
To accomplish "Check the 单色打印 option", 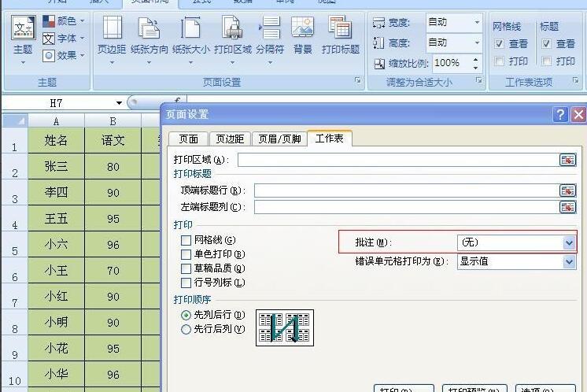I will (x=186, y=254).
